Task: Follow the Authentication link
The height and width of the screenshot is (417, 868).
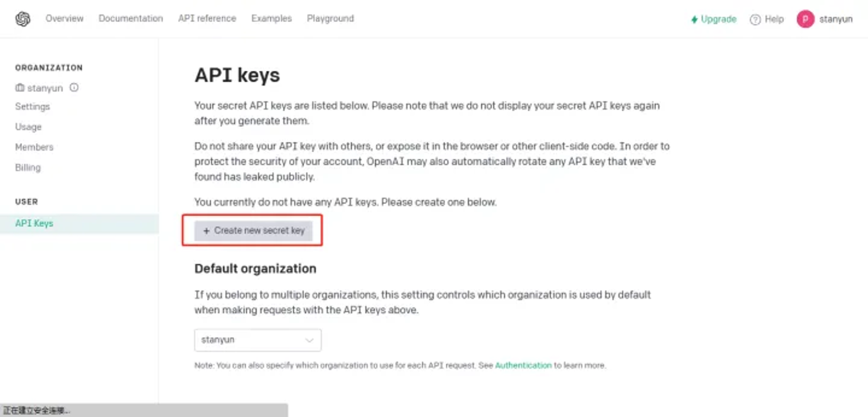Action: pyautogui.click(x=523, y=365)
